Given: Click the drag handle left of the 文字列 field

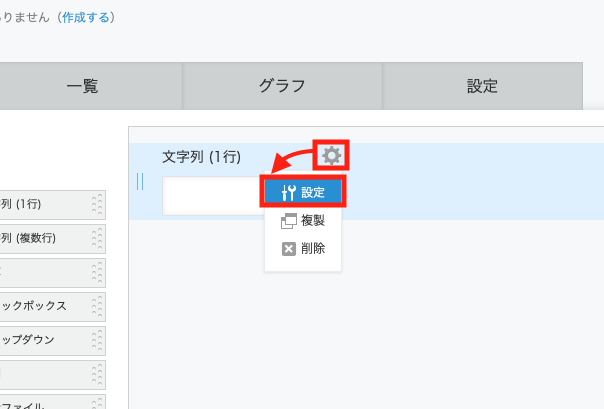Looking at the screenshot, I should tap(140, 181).
